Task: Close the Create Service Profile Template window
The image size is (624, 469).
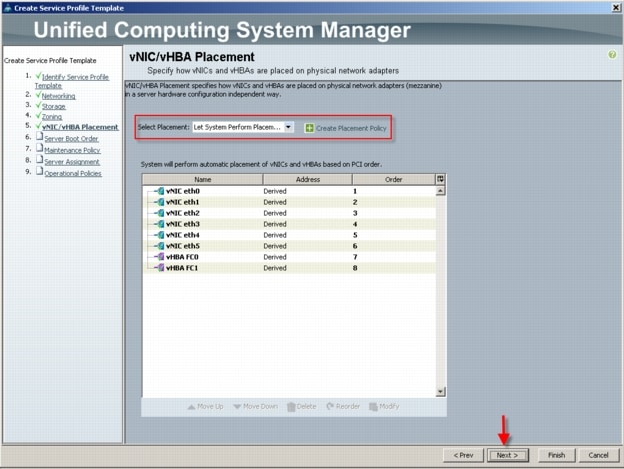Action: pyautogui.click(x=615, y=8)
